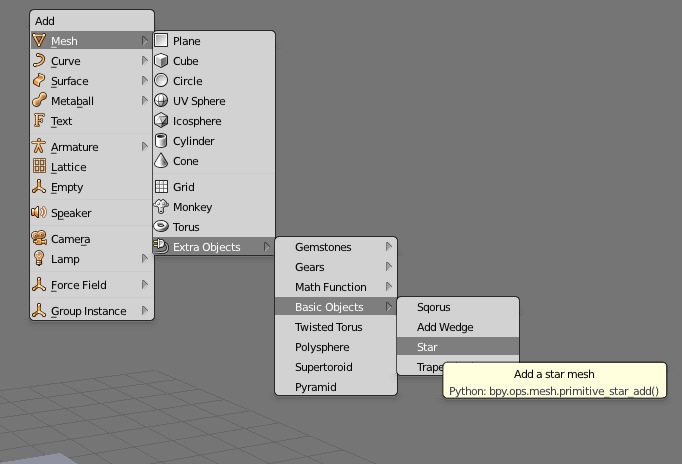Image resolution: width=682 pixels, height=464 pixels.
Task: Click the Group Instance icon
Action: (x=39, y=311)
